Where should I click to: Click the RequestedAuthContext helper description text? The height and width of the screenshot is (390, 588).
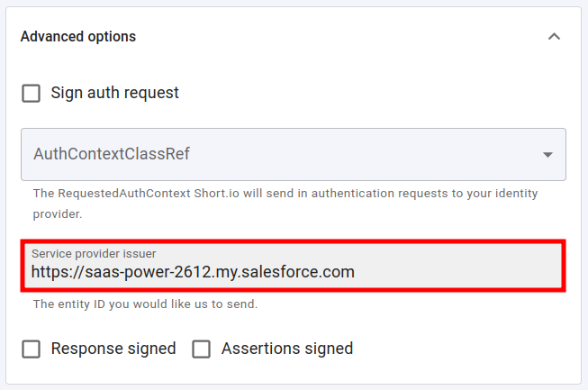pyautogui.click(x=270, y=193)
